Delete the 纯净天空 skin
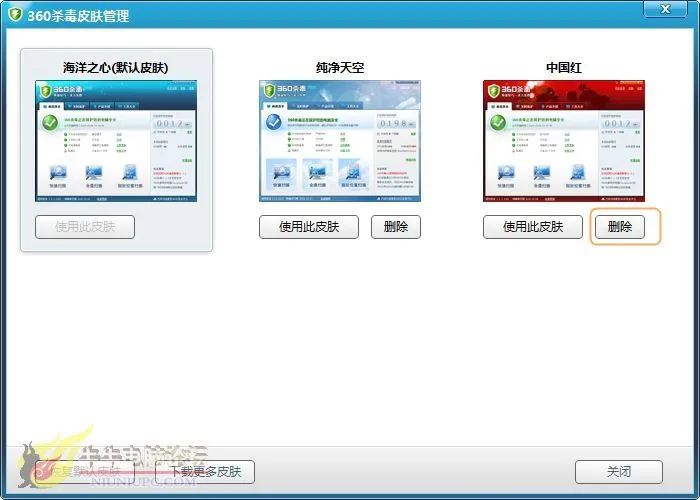The width and height of the screenshot is (700, 500). (396, 227)
